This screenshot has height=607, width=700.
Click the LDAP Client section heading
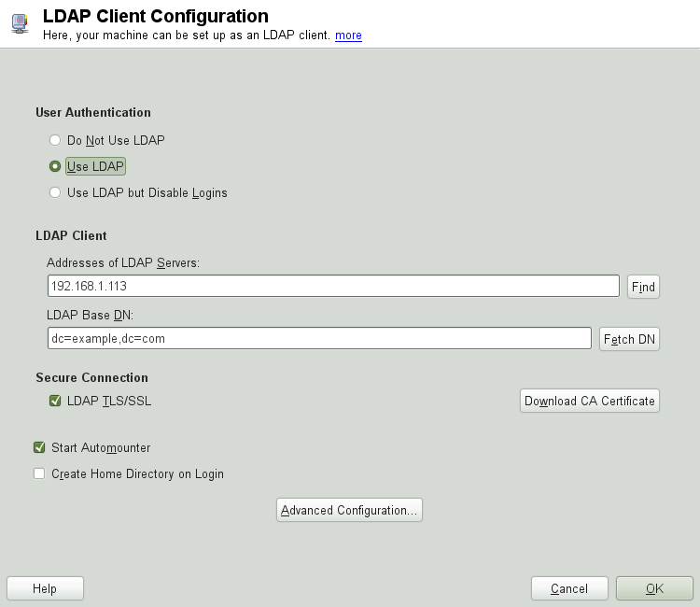(x=71, y=236)
